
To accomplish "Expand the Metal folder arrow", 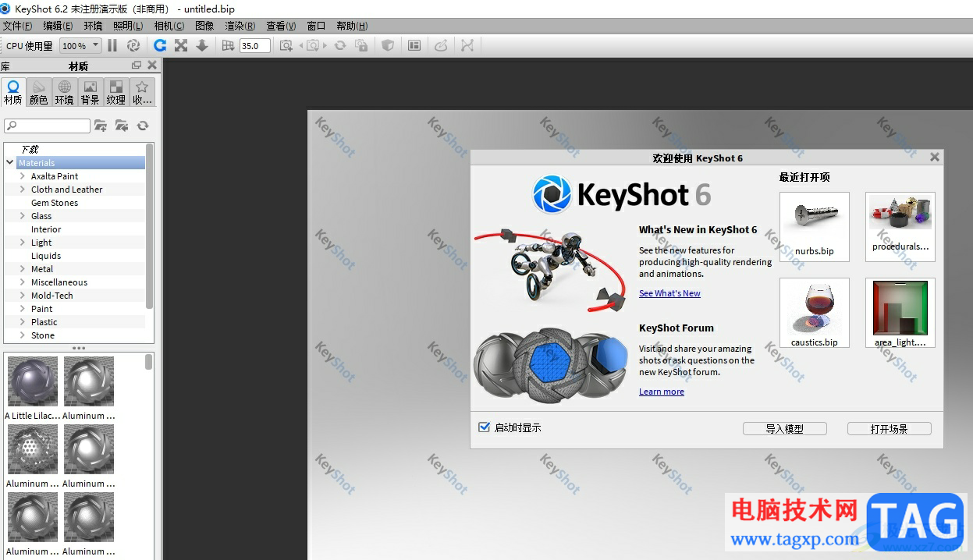I will point(23,269).
